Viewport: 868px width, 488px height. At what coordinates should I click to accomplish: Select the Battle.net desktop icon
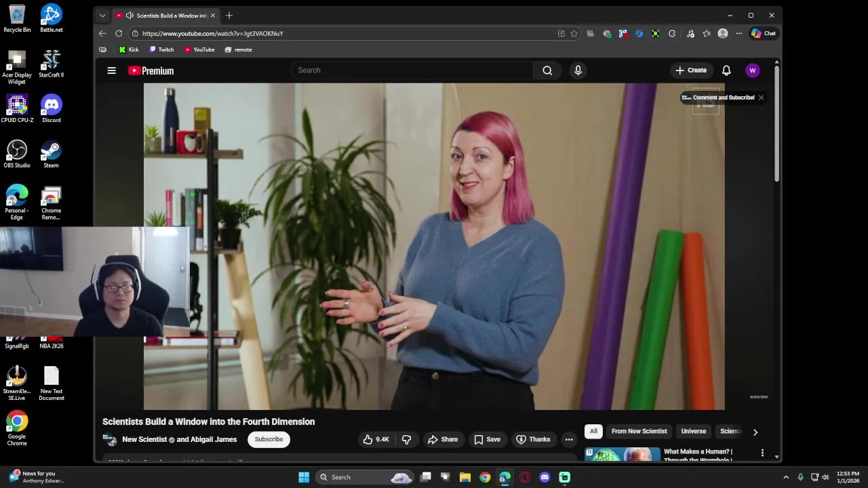(x=51, y=18)
